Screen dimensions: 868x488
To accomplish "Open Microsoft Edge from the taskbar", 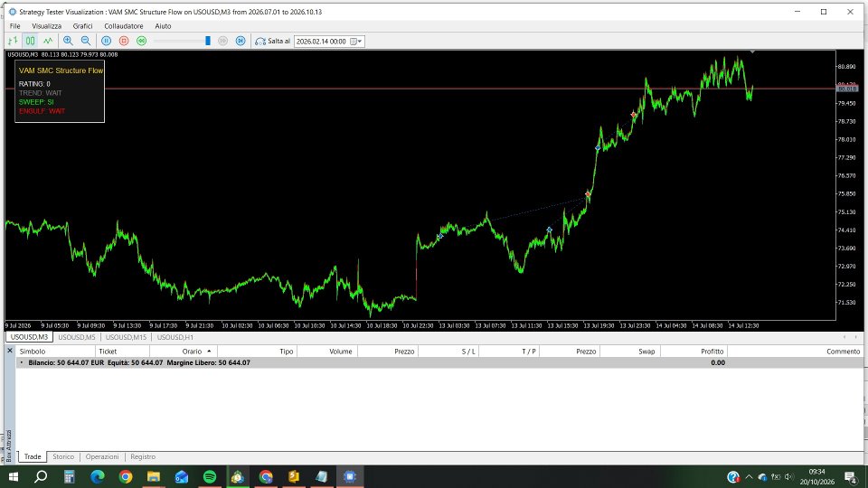I will (x=98, y=476).
